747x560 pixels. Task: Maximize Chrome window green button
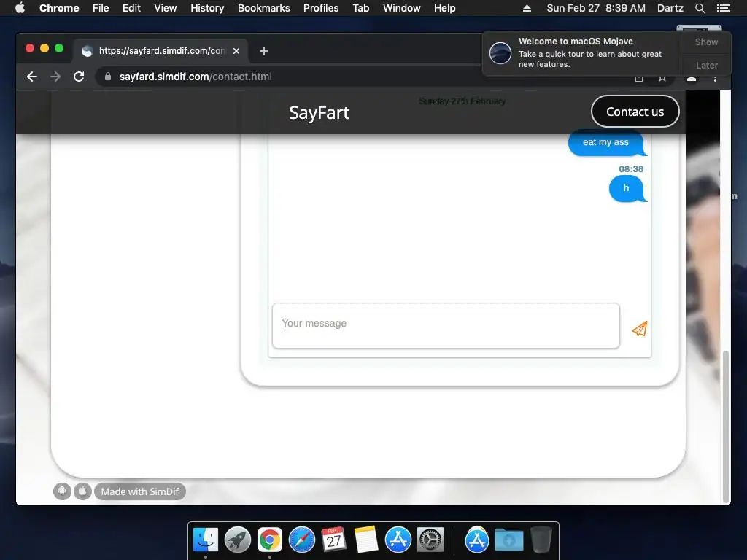click(x=59, y=48)
